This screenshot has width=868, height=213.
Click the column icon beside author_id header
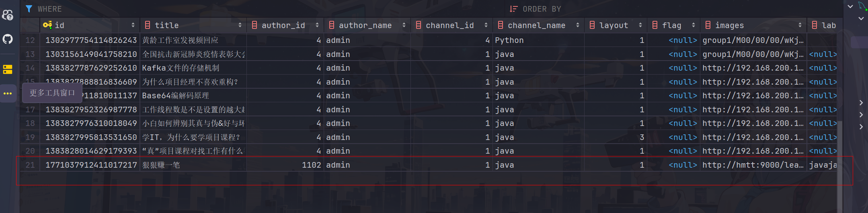tap(254, 25)
